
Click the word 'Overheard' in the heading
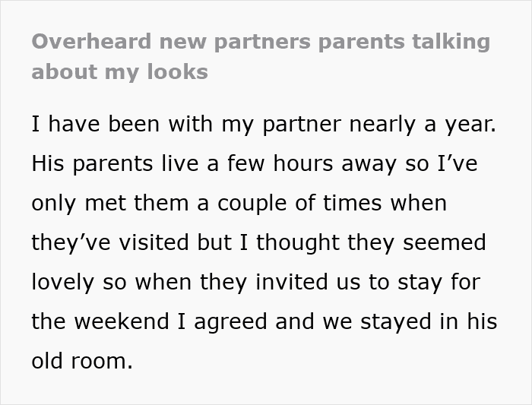91,41
